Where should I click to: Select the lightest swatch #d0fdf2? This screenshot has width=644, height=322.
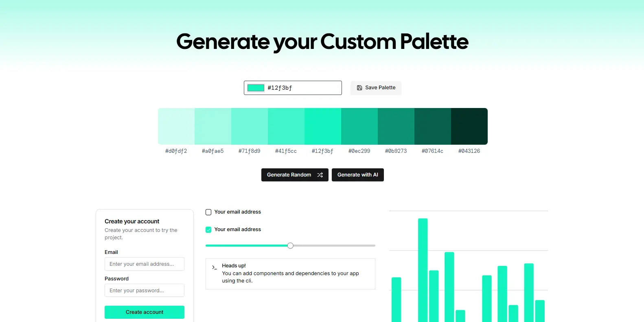[x=176, y=126]
